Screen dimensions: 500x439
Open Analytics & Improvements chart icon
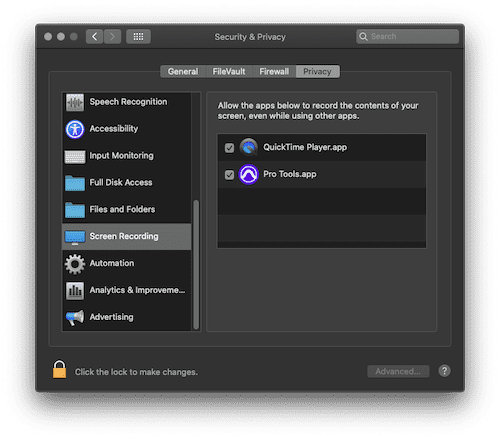pyautogui.click(x=75, y=291)
